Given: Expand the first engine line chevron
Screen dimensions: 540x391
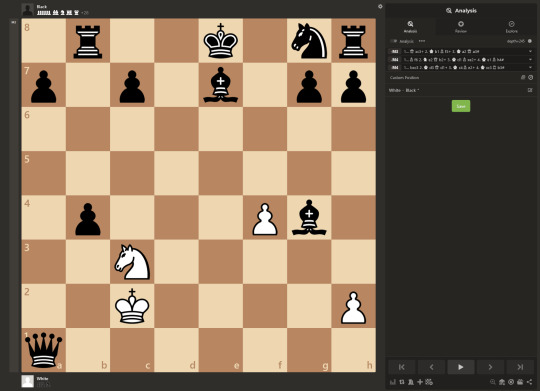Looking at the screenshot, I should (530, 51).
